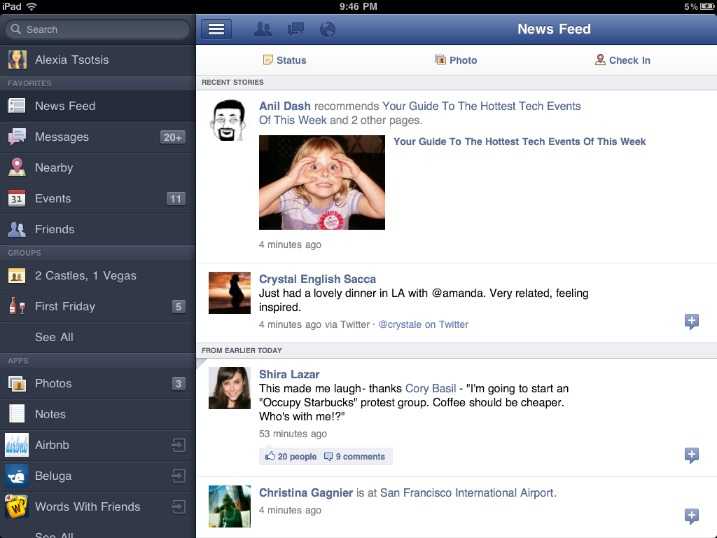Open Words With Friends app icon
Screen dimensions: 717x538
click(x=17, y=507)
